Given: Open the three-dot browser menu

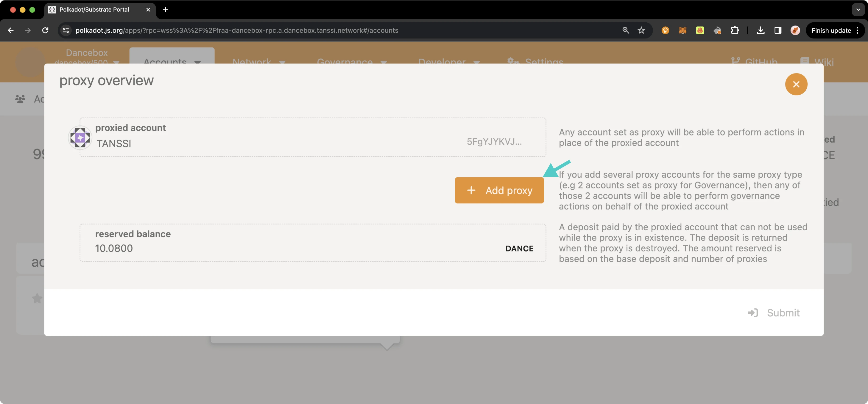Looking at the screenshot, I should (x=857, y=30).
